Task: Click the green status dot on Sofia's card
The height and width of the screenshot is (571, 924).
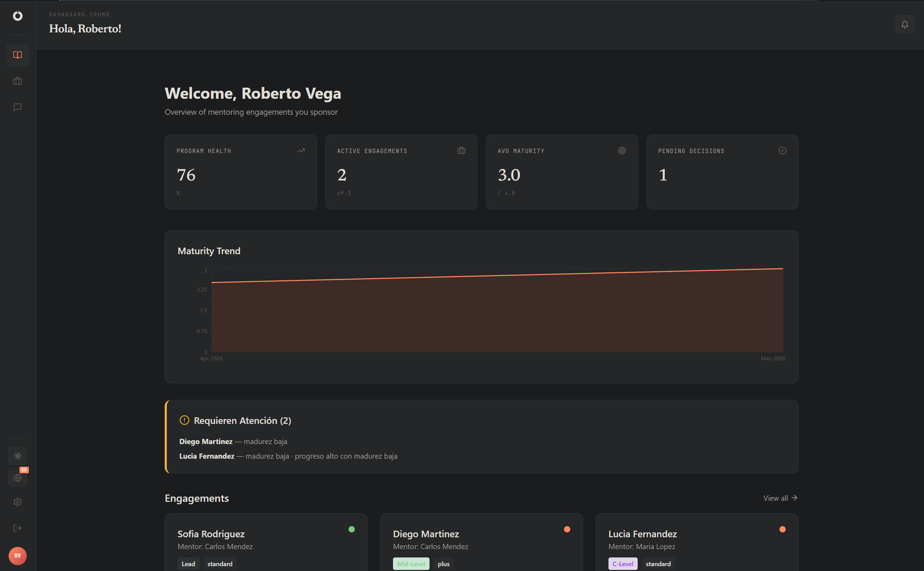Action: (x=352, y=530)
